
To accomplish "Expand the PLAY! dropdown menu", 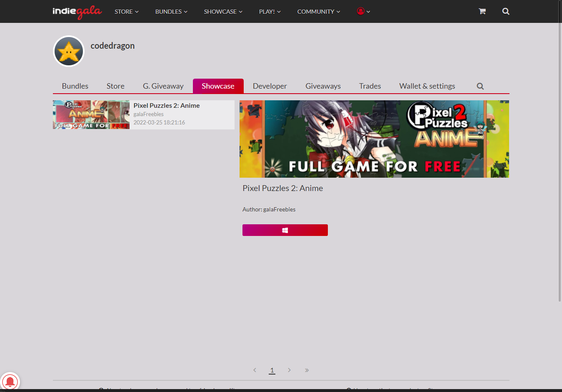I will pyautogui.click(x=270, y=12).
